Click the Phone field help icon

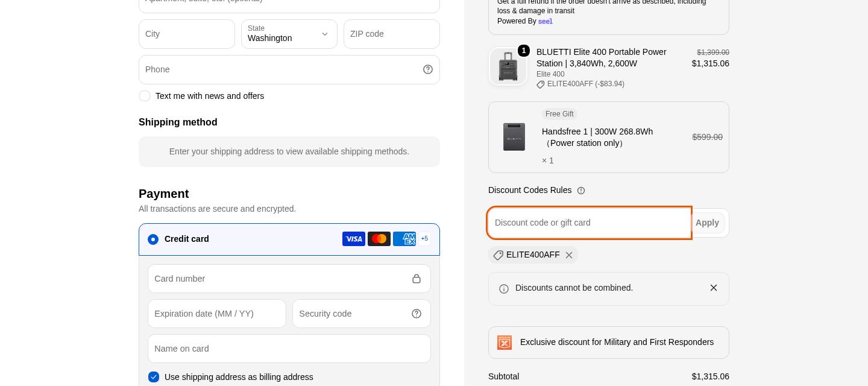[428, 69]
